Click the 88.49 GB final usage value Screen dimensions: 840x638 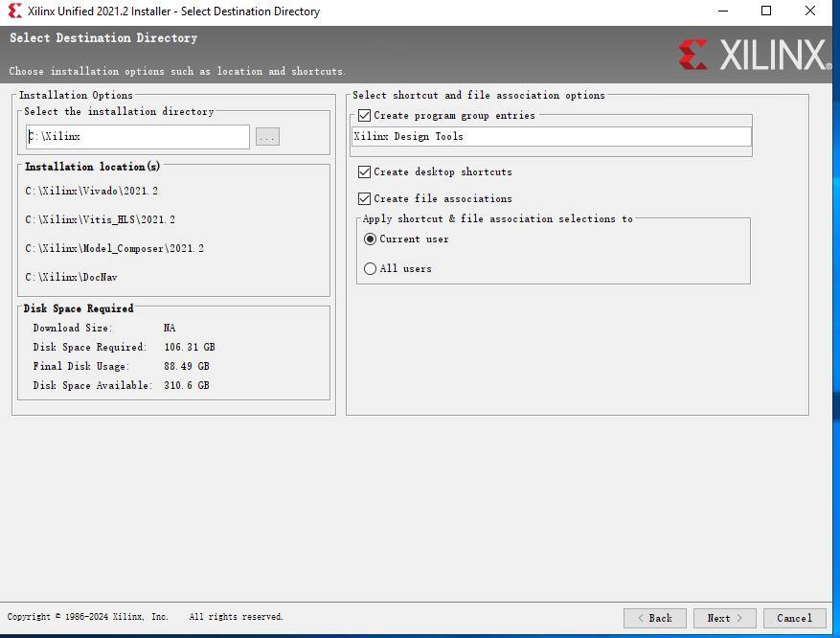(x=187, y=366)
